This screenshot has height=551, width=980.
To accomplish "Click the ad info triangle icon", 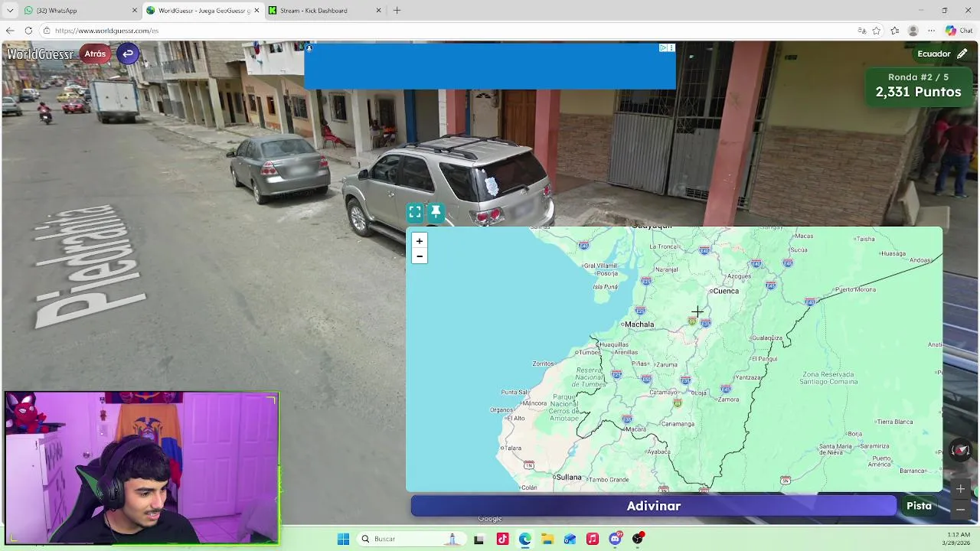I will click(x=663, y=47).
